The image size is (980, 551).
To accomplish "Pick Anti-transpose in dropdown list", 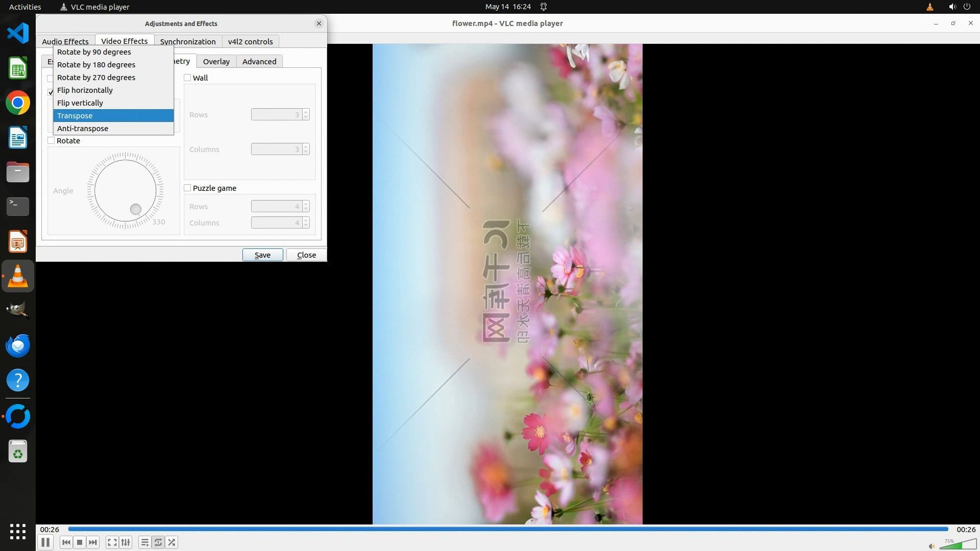I will click(x=83, y=129).
